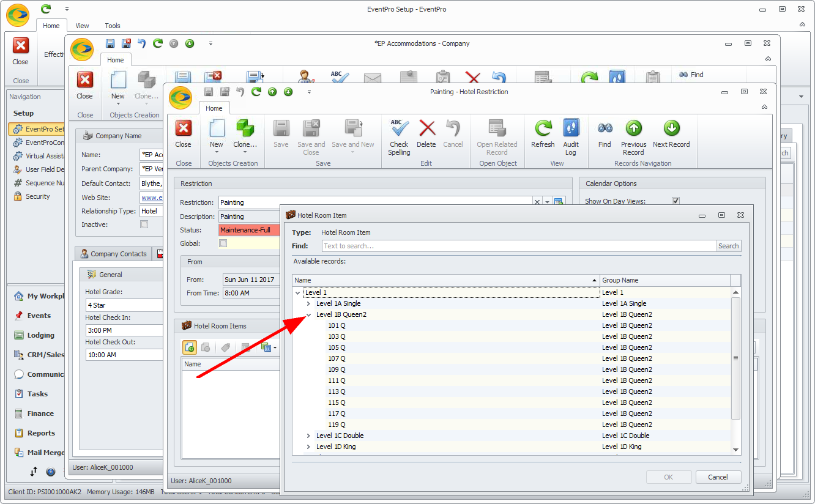
Task: Click the Maintenance-Full status field
Action: click(x=249, y=230)
